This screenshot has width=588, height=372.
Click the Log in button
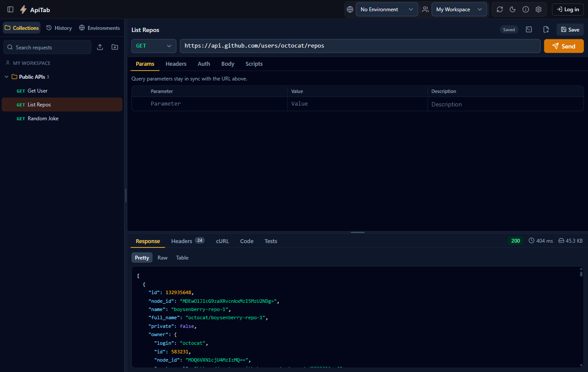[568, 10]
